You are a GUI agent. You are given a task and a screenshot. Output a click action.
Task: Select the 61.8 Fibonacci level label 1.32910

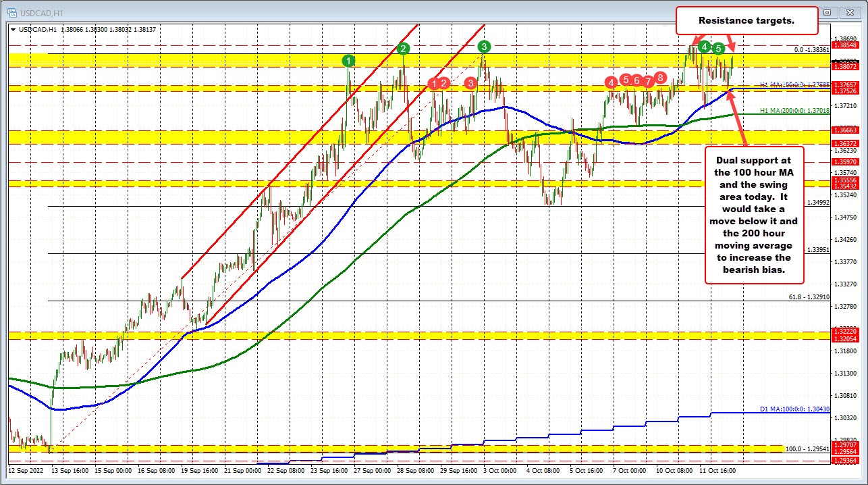(807, 297)
